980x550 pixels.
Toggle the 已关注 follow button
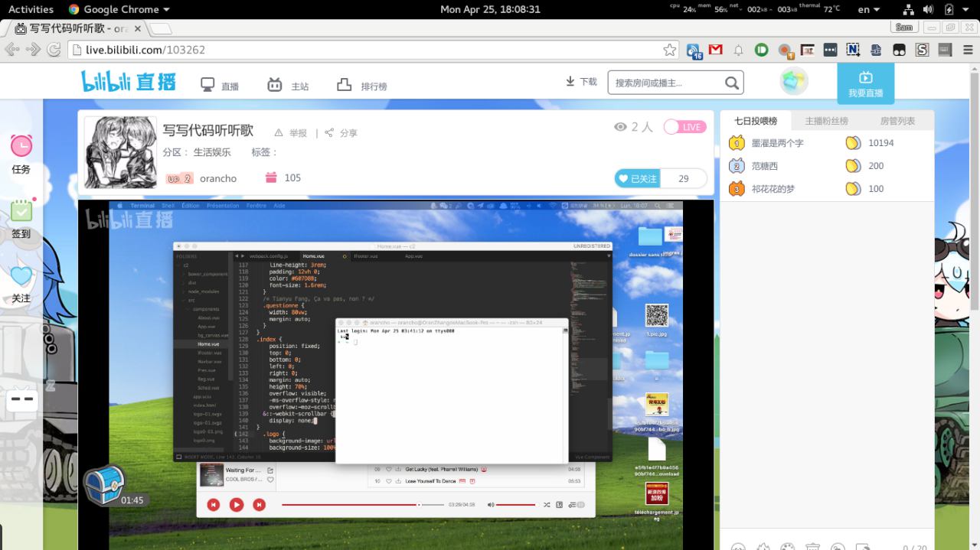[x=638, y=178]
